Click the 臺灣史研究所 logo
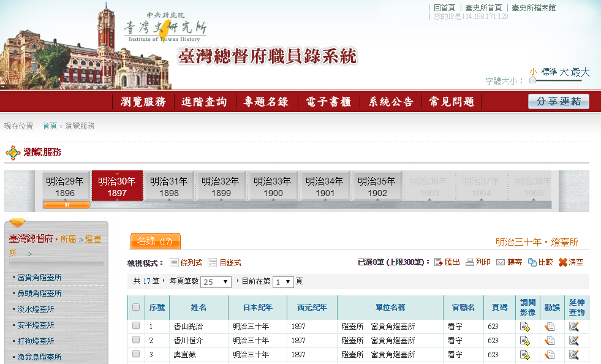 (165, 28)
